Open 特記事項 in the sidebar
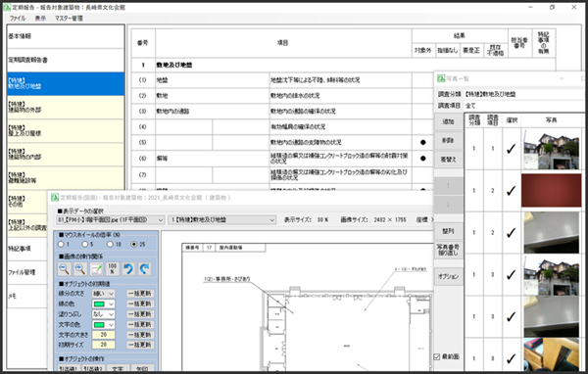 (x=27, y=249)
